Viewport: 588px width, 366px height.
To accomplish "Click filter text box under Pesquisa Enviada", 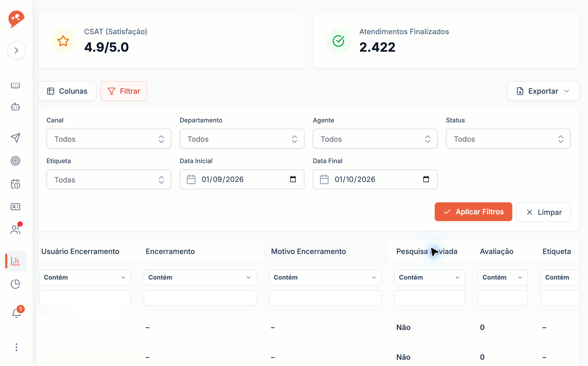I will 430,298.
